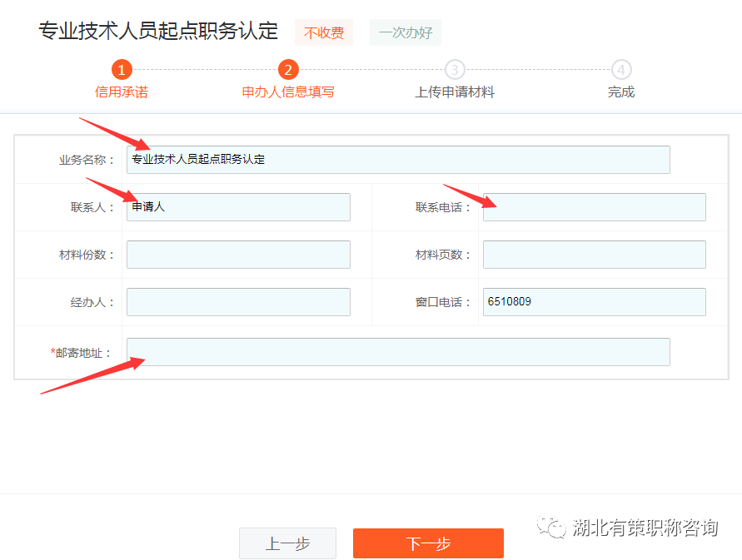The height and width of the screenshot is (560, 742).
Task: Focus the 邮寄地址 input field
Action: 398,352
